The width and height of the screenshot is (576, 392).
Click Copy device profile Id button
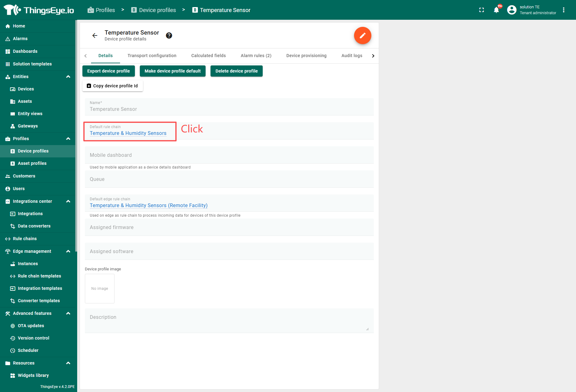112,86
